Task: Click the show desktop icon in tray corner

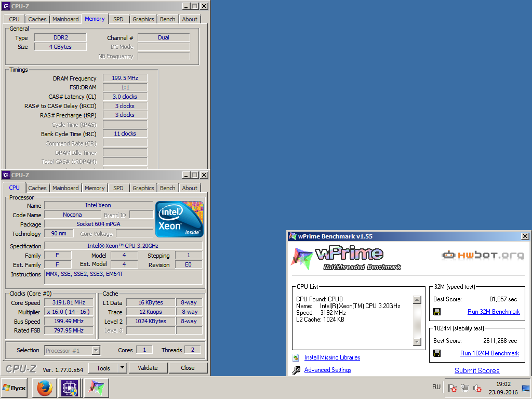Action: (526, 388)
